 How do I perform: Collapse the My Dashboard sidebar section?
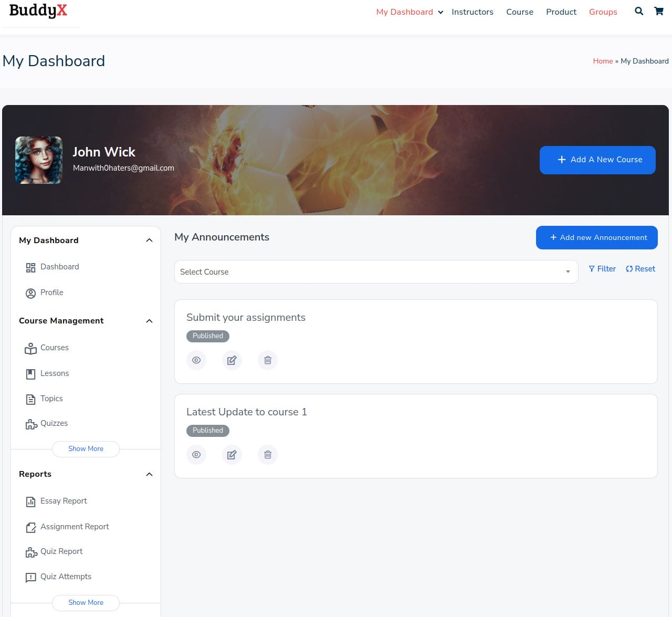(149, 240)
